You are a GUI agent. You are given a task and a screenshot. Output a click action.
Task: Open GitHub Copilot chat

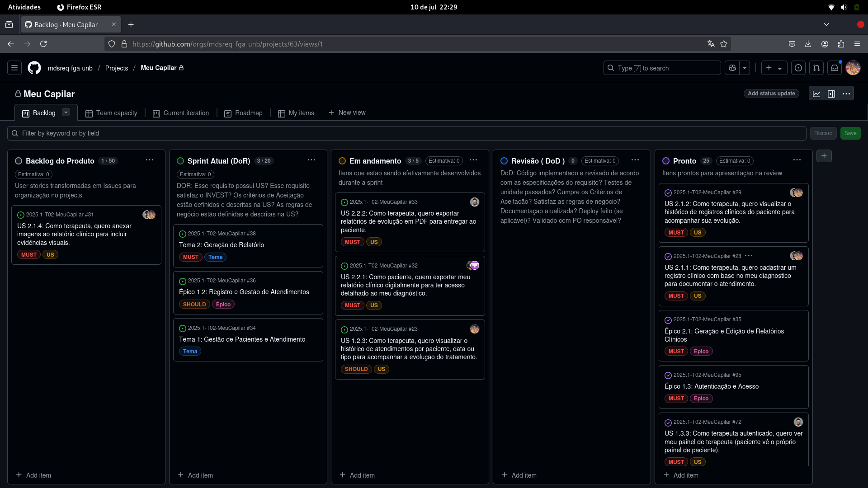point(732,68)
